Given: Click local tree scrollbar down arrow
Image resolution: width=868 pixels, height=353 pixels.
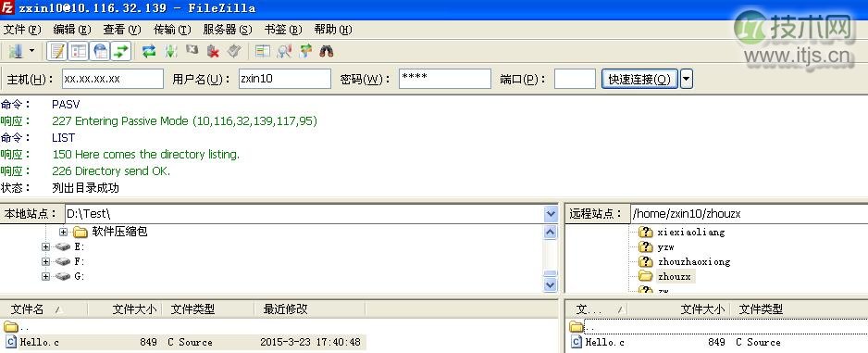Looking at the screenshot, I should [551, 284].
